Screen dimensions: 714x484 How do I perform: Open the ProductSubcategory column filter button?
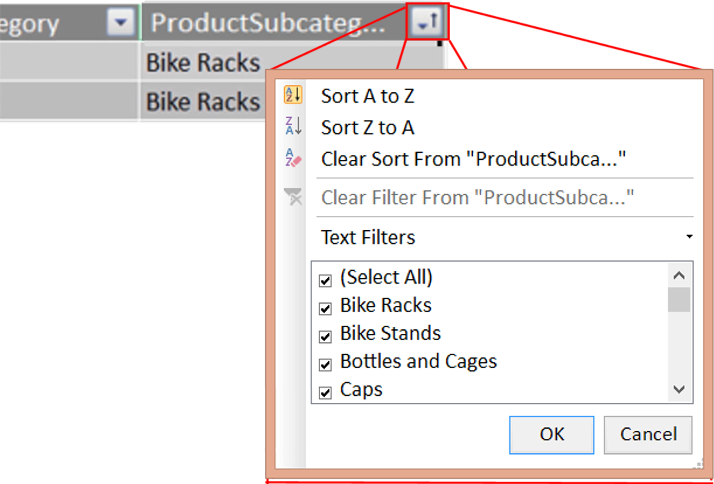427,23
